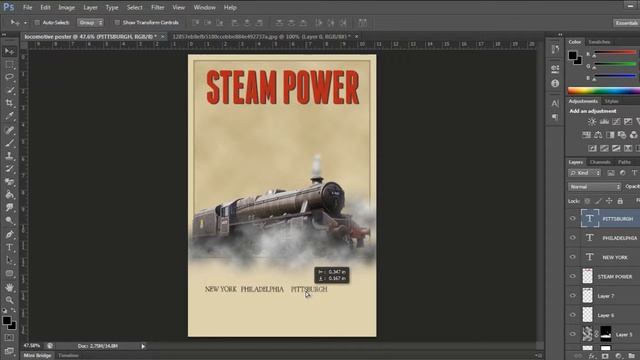This screenshot has width=640, height=360.
Task: Open the File menu
Action: point(27,7)
